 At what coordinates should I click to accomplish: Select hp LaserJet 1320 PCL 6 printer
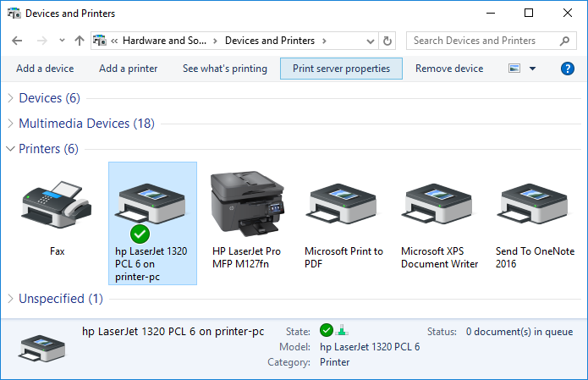152,223
